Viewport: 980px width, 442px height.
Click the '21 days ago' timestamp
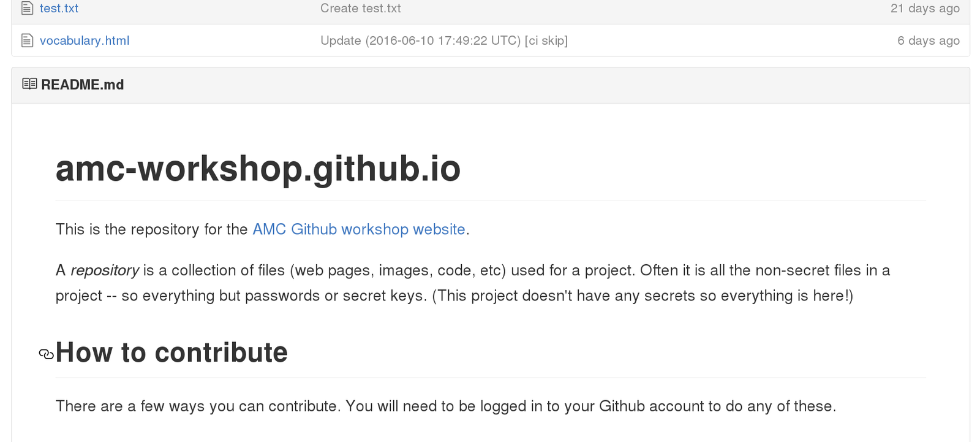[x=925, y=9]
